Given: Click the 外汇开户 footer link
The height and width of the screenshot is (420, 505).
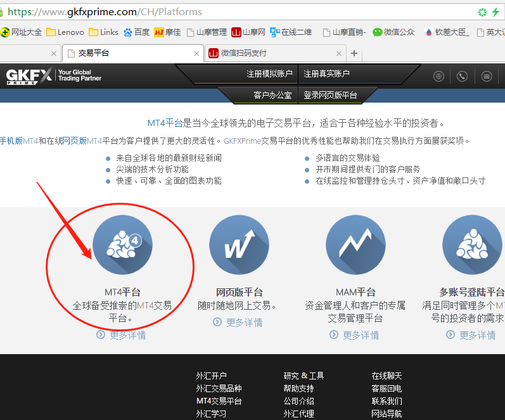Looking at the screenshot, I should [x=211, y=376].
